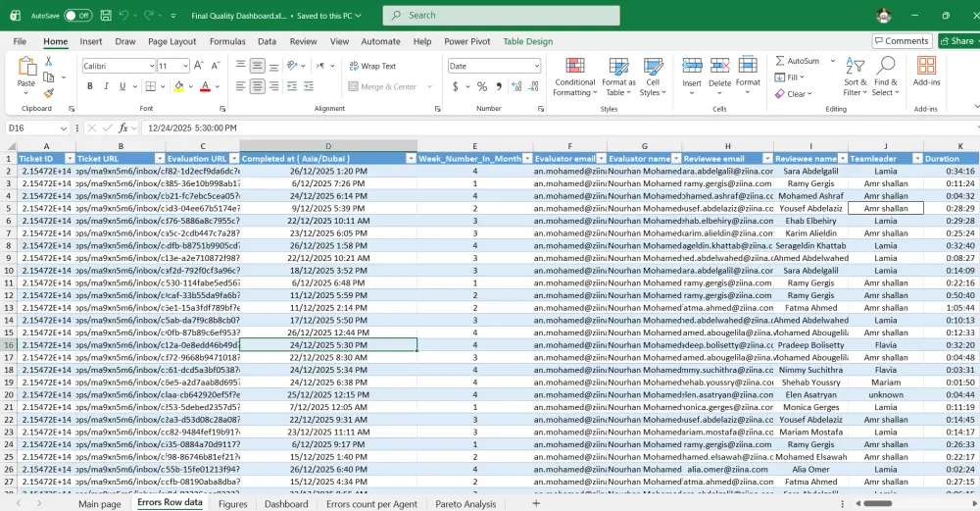Viewport: 980px width, 511px height.
Task: Click the Delete cells icon
Action: pyautogui.click(x=719, y=66)
